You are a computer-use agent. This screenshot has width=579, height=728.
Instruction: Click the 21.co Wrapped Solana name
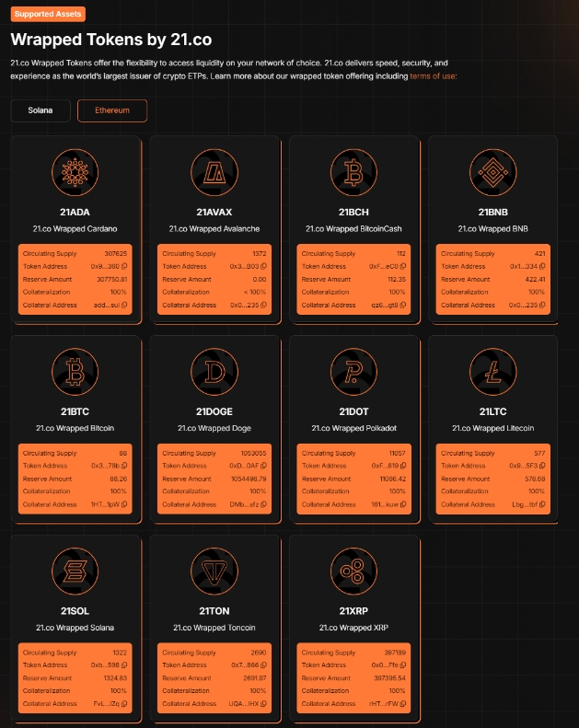[75, 628]
